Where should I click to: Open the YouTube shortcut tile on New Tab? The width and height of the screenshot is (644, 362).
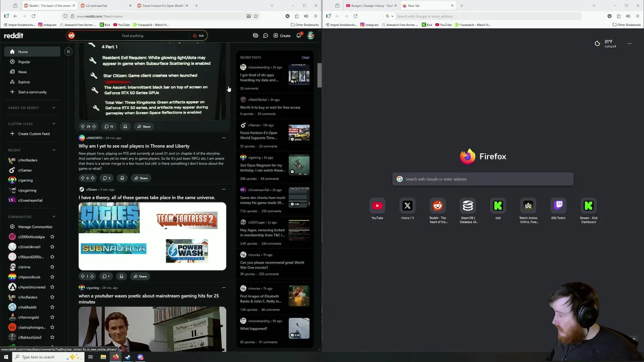377,206
